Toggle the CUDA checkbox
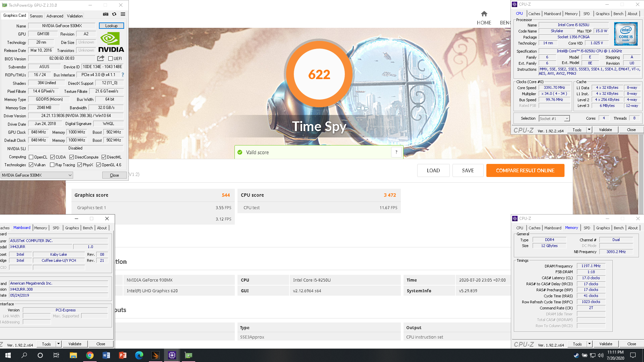Image resolution: width=644 pixels, height=362 pixels. 53,157
